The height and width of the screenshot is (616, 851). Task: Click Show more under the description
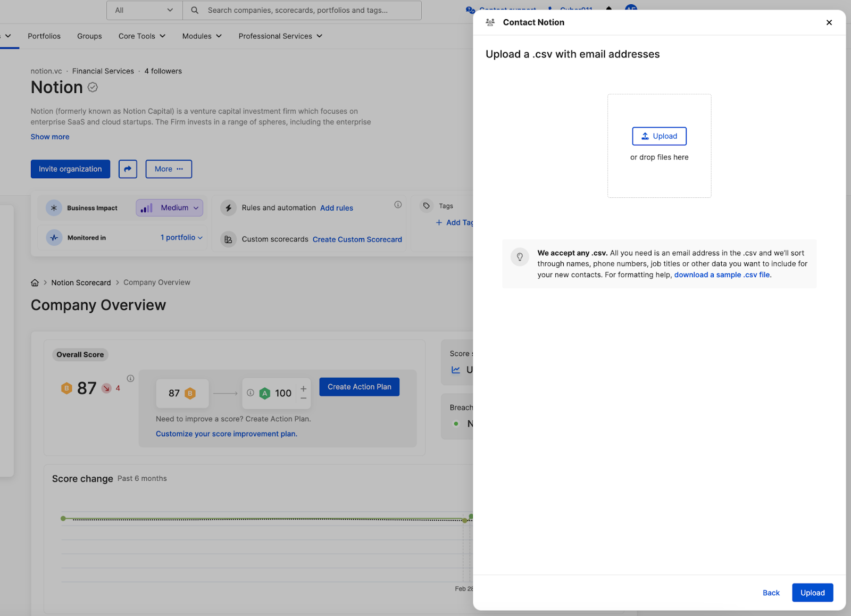pos(50,137)
